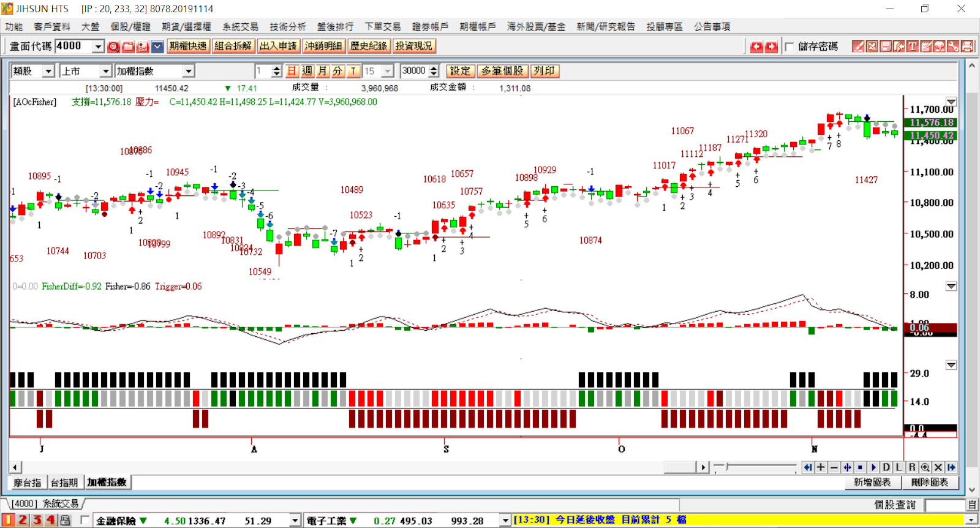Image resolution: width=980 pixels, height=528 pixels.
Task: Open the 技術分析 menu
Action: click(x=287, y=26)
